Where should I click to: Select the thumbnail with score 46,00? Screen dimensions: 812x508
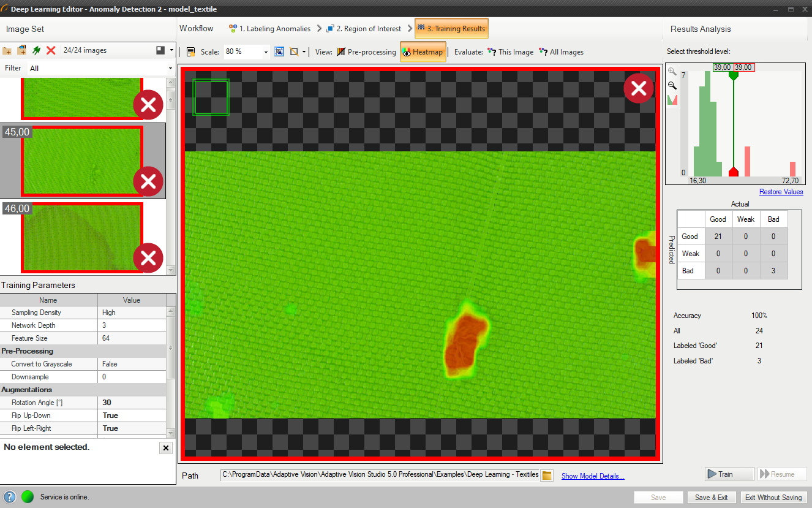click(x=83, y=238)
